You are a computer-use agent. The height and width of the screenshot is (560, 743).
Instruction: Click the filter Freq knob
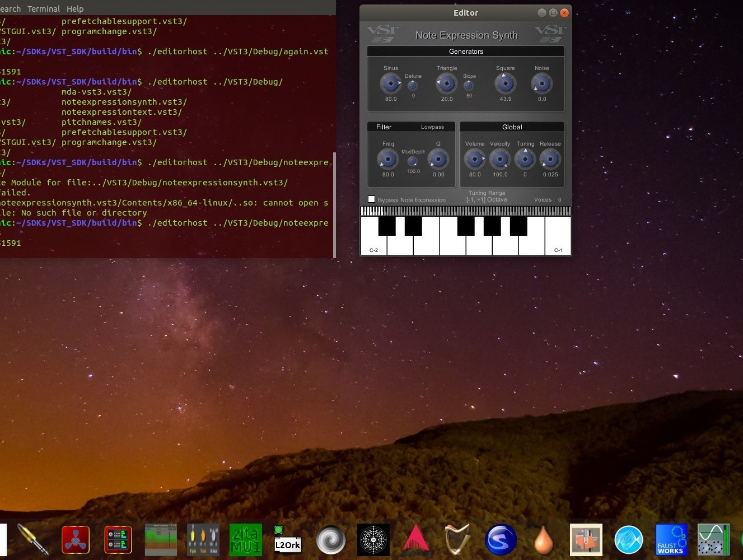(387, 159)
